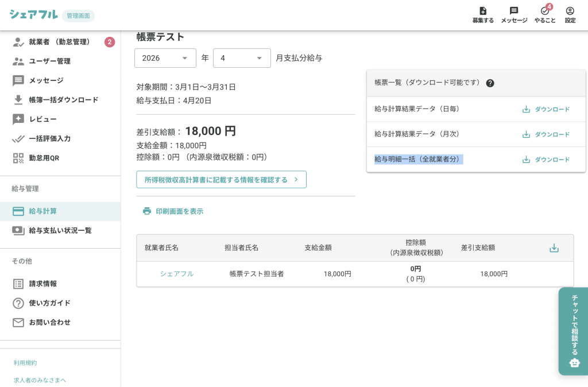
Task: Click the chatbot robot icon
Action: (574, 363)
